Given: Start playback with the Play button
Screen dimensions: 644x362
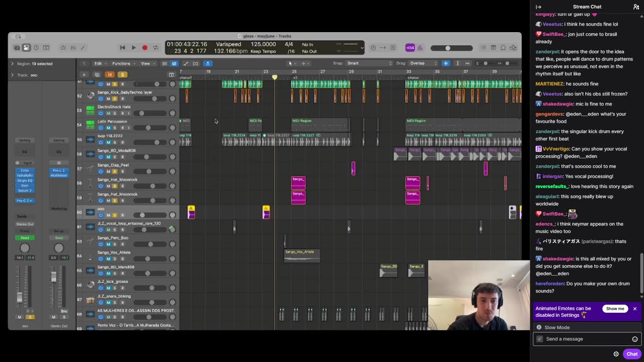Looking at the screenshot, I should tap(133, 48).
